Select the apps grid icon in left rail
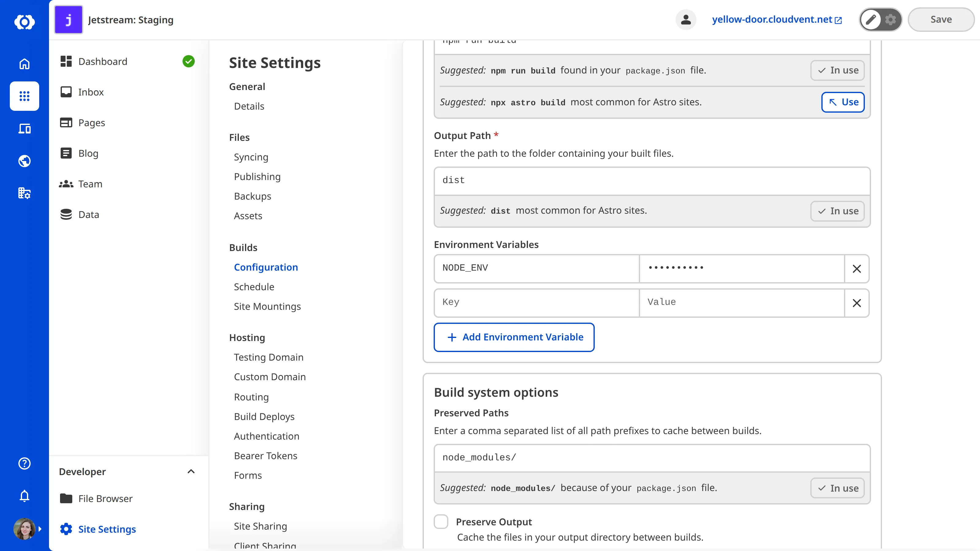This screenshot has height=551, width=980. 24,96
